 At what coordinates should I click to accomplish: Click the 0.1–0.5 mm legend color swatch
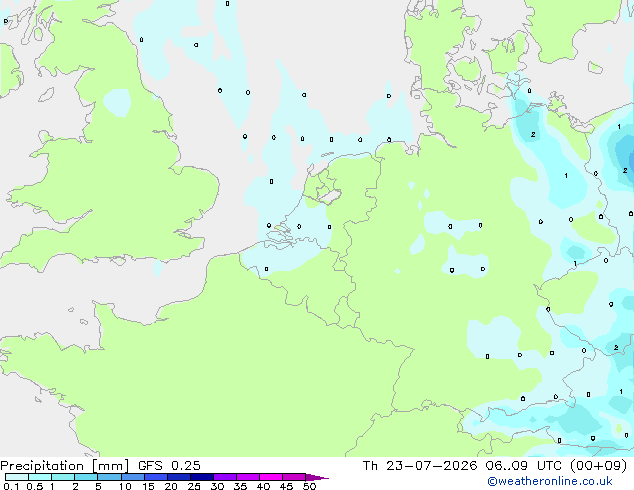pyautogui.click(x=17, y=477)
